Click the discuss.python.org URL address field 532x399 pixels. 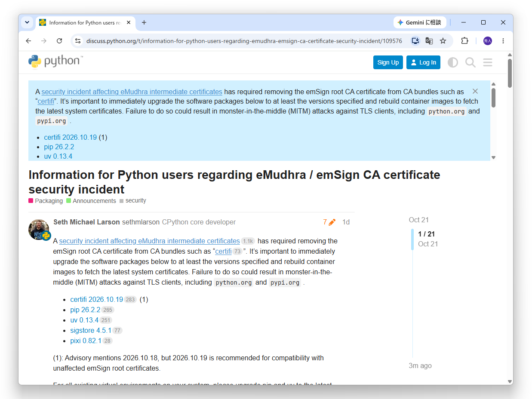point(244,41)
